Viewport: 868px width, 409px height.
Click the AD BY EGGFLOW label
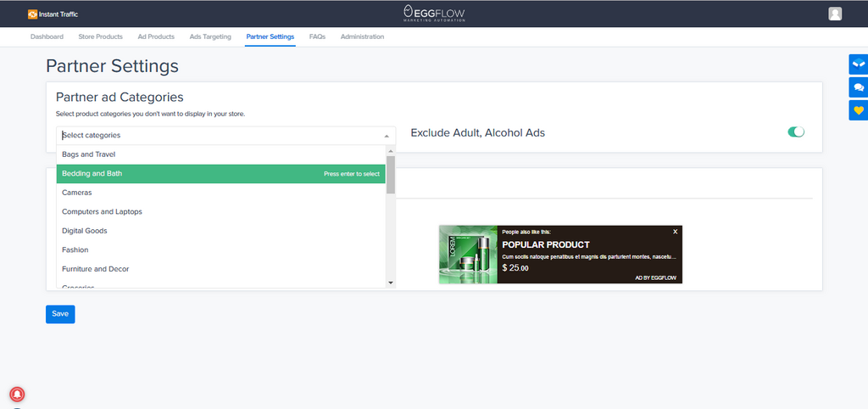coord(655,277)
